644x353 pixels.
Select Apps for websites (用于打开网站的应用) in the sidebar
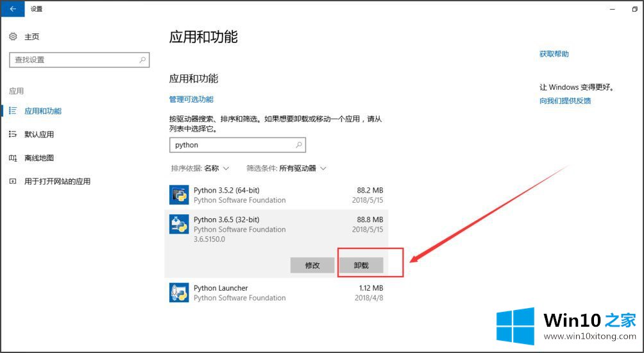click(x=58, y=181)
